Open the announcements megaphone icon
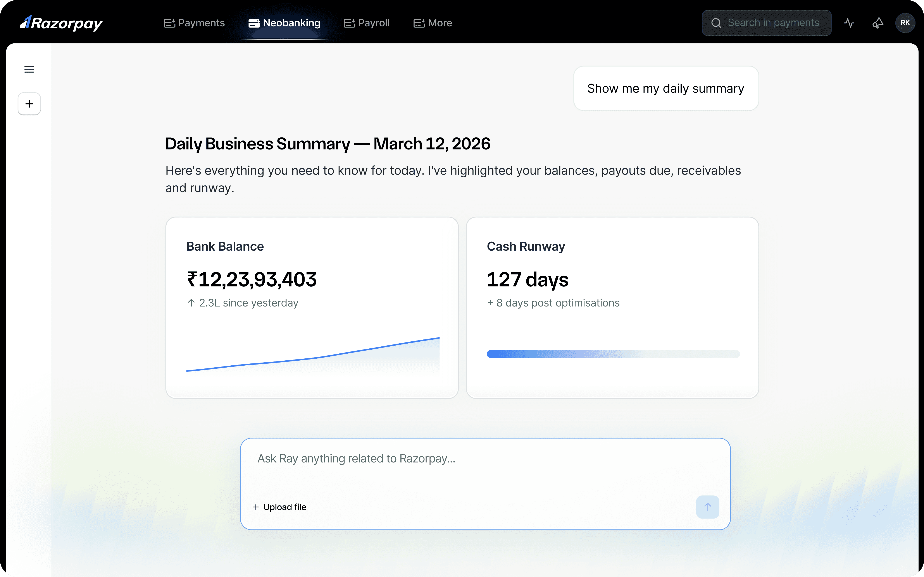This screenshot has width=924, height=577. click(x=878, y=23)
